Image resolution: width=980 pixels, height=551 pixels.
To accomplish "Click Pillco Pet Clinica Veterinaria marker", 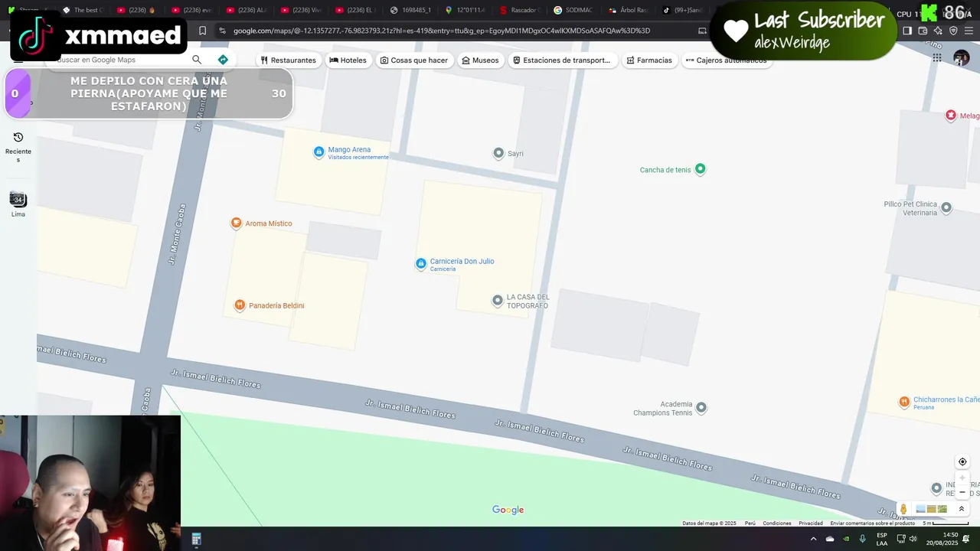I will coord(946,207).
